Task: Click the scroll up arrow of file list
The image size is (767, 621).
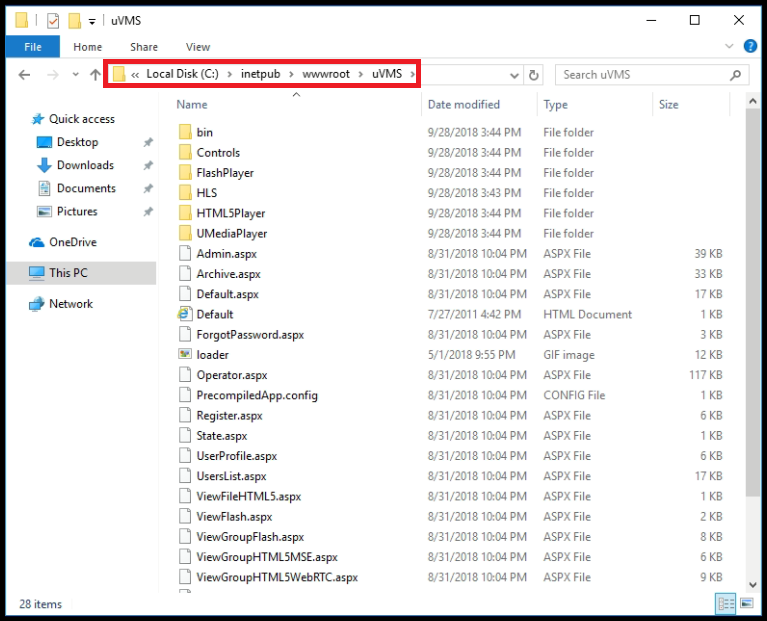Action: [x=753, y=101]
